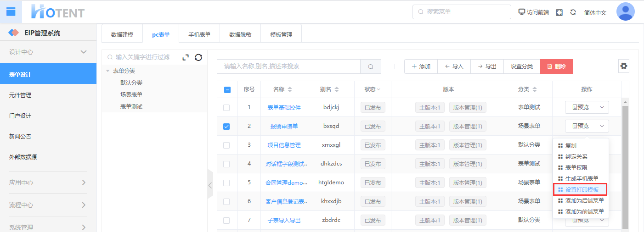This screenshot has height=232, width=644.
Task: Check the checkbox for row 1 表单基础控件
Action: [226, 108]
